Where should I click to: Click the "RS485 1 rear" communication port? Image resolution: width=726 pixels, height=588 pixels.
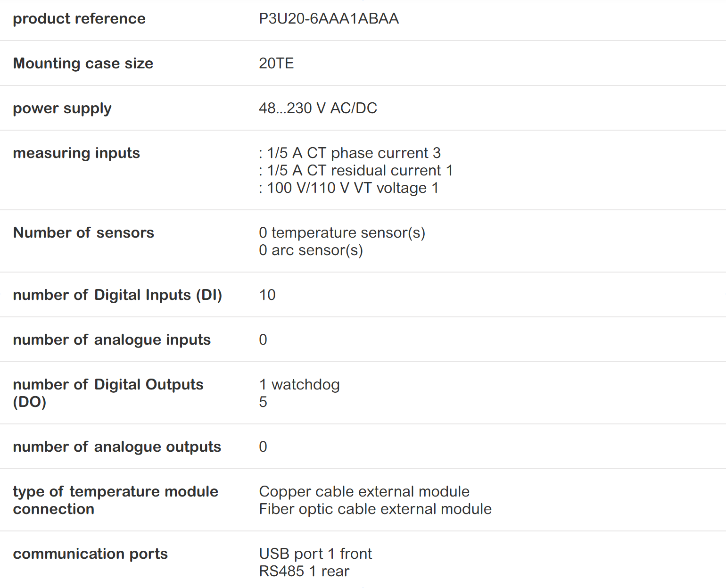coord(304,571)
